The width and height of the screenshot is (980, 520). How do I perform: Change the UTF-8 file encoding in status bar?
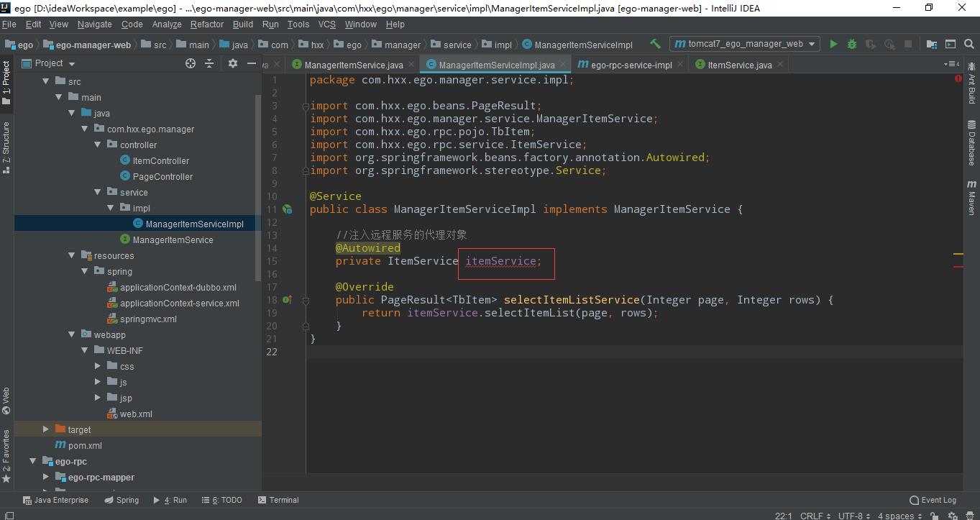pos(853,516)
